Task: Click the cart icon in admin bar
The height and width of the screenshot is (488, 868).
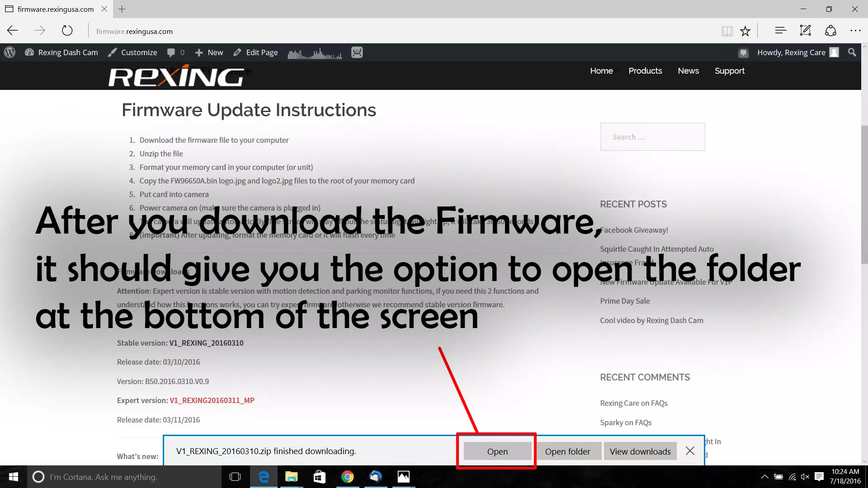Action: coord(357,52)
